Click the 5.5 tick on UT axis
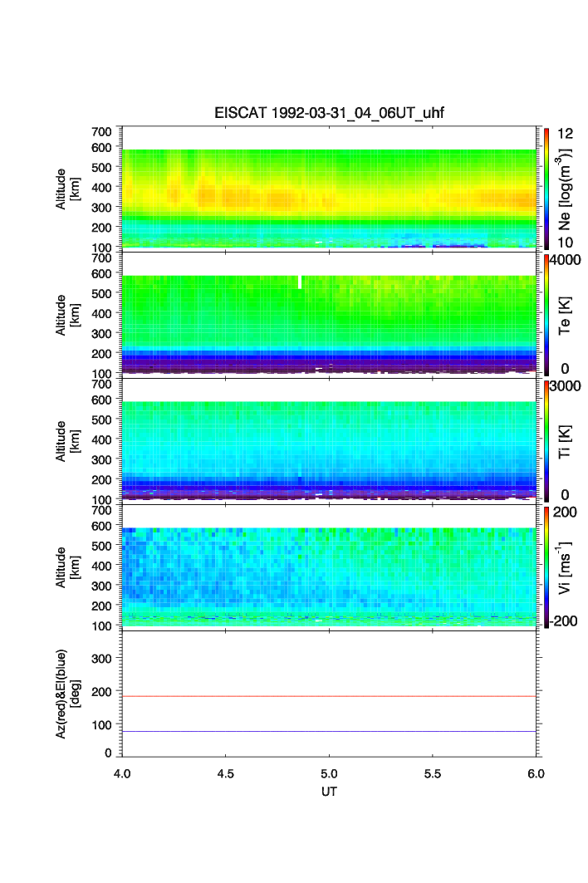The image size is (588, 883). click(433, 773)
